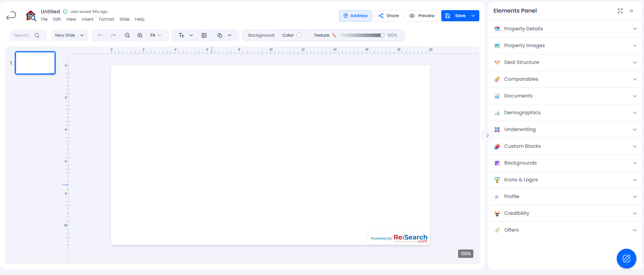
Task: Click the redo arrow icon
Action: 113,35
